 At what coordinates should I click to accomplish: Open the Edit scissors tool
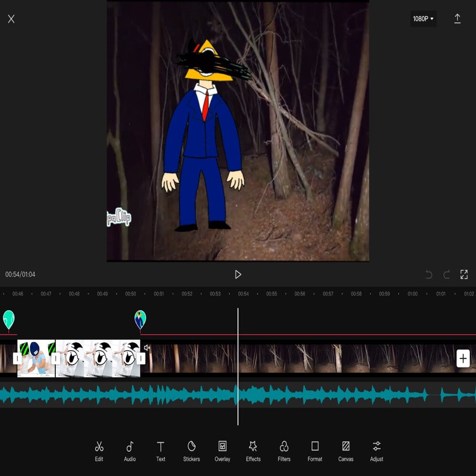99,451
